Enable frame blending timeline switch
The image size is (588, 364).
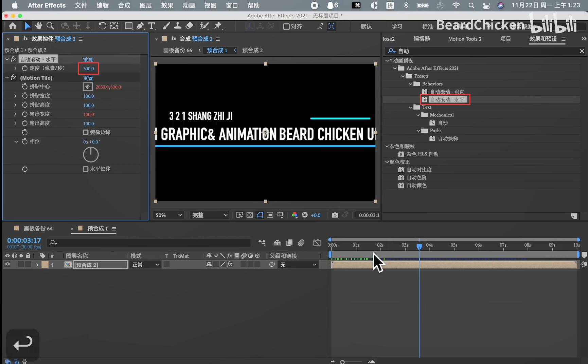289,243
